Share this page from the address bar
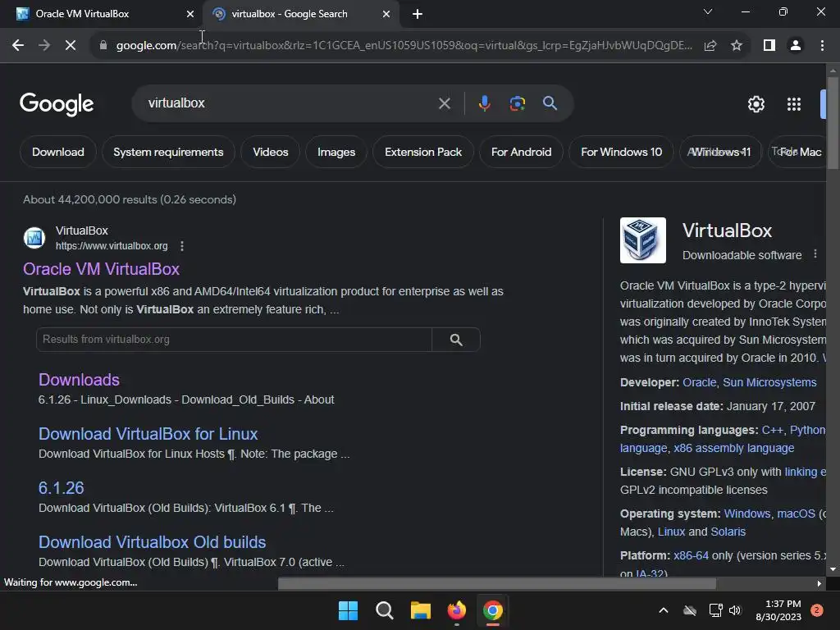 click(710, 46)
